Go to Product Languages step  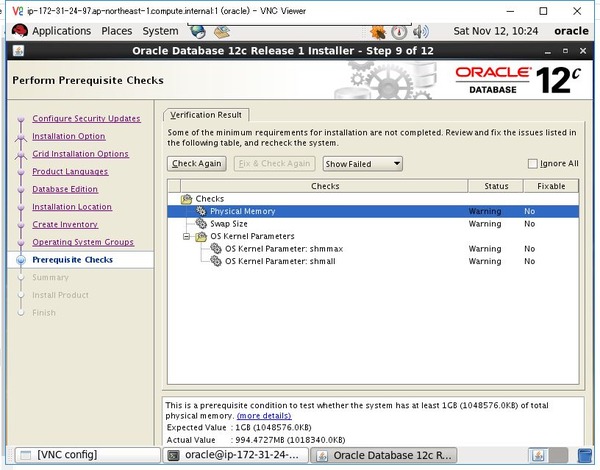tap(70, 171)
